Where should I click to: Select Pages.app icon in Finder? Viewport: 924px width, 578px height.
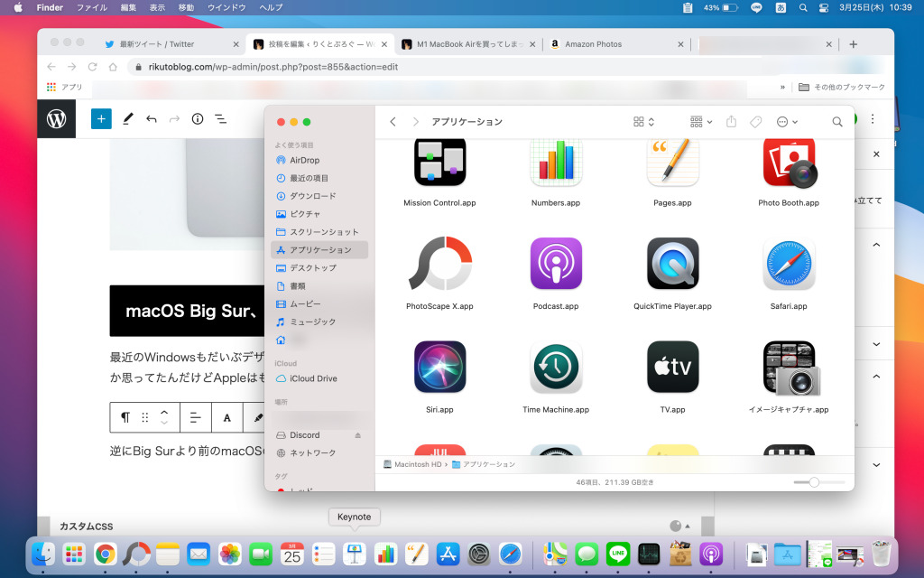[x=672, y=163]
